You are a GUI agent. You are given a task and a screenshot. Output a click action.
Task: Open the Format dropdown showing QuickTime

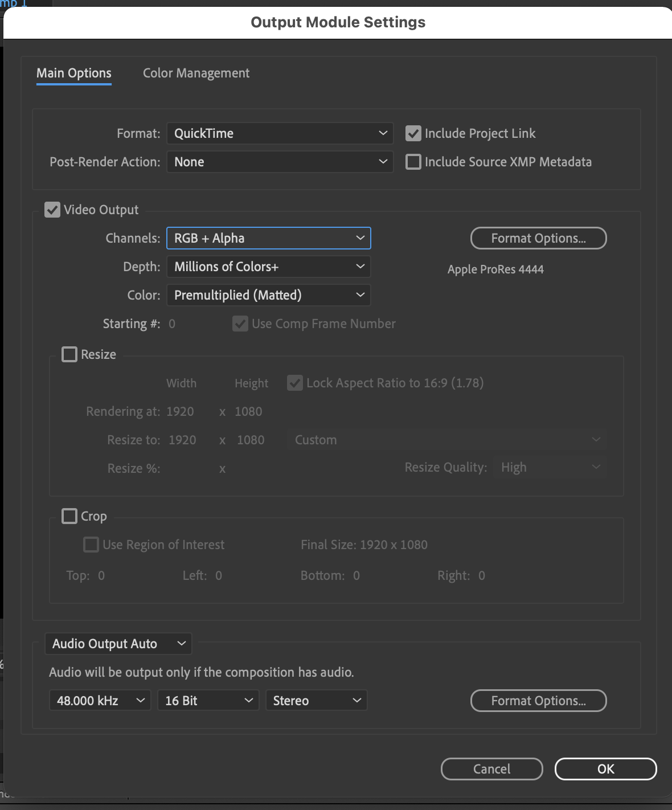(x=279, y=133)
